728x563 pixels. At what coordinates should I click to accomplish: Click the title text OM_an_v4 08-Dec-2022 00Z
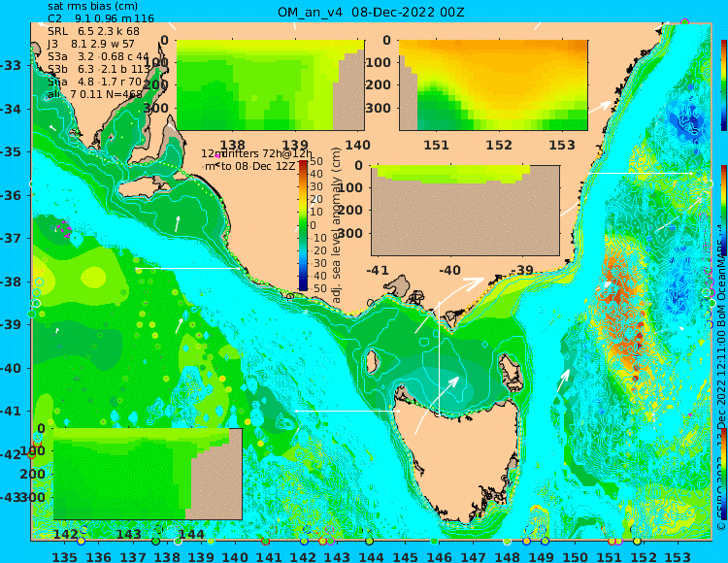[x=371, y=13]
